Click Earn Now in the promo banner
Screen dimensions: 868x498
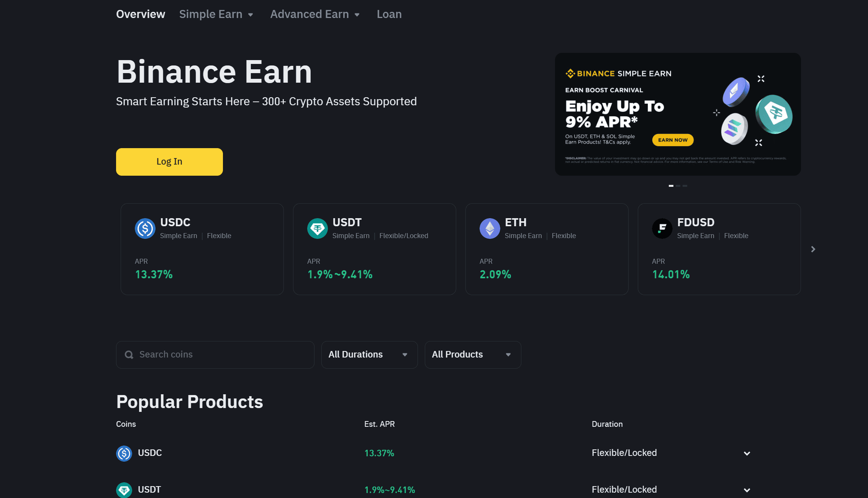(x=672, y=140)
